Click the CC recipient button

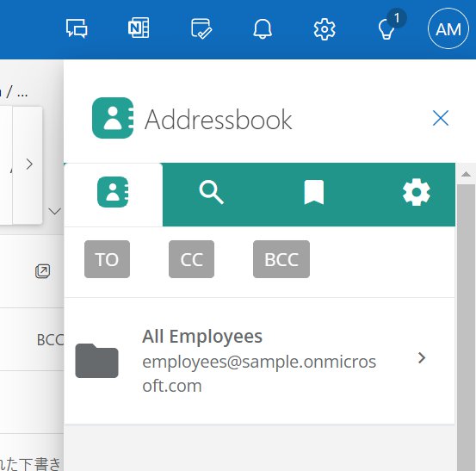tap(191, 259)
